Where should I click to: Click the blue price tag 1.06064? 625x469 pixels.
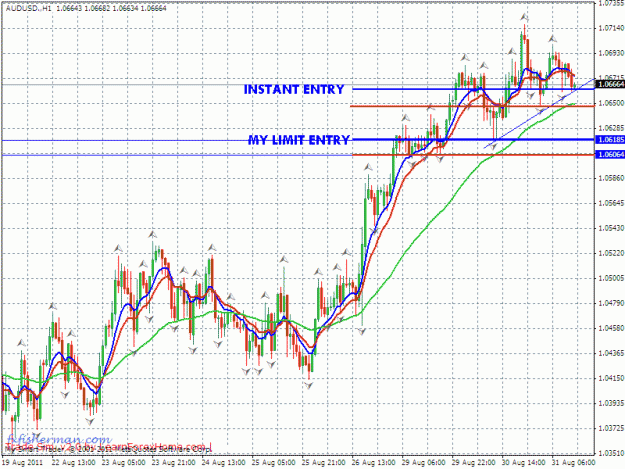click(x=610, y=154)
